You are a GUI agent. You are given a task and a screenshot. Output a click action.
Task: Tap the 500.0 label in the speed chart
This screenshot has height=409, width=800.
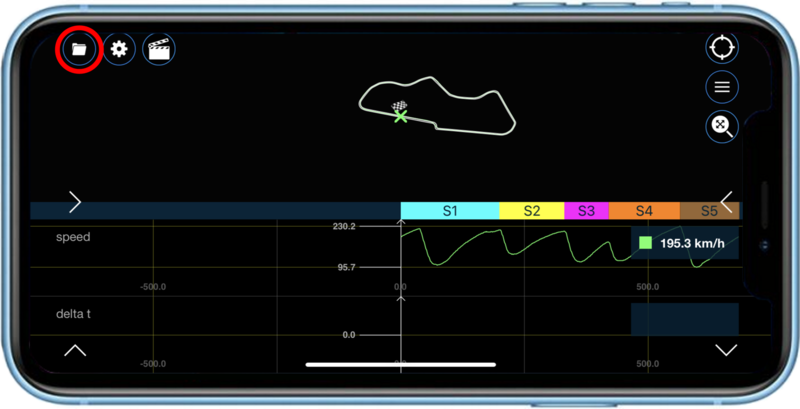(648, 287)
